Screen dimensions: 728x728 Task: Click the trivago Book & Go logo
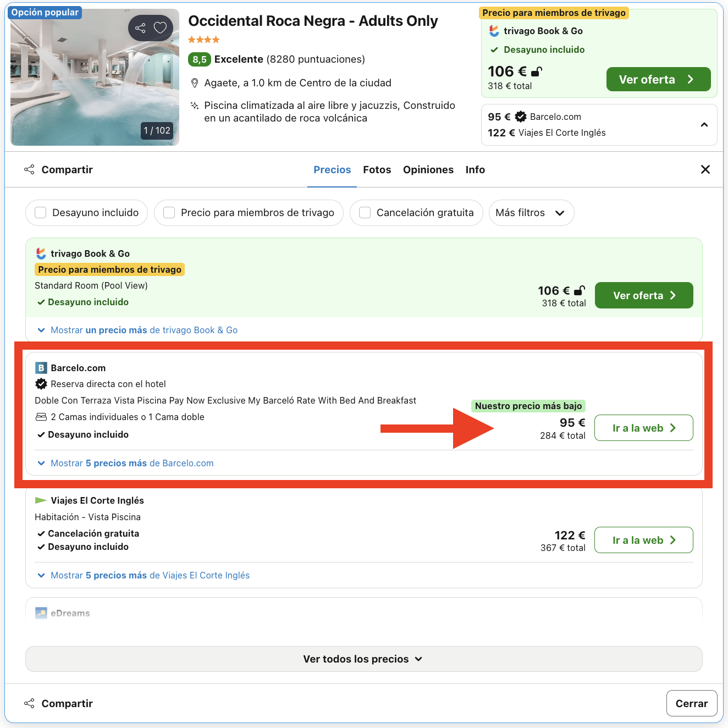click(x=41, y=253)
